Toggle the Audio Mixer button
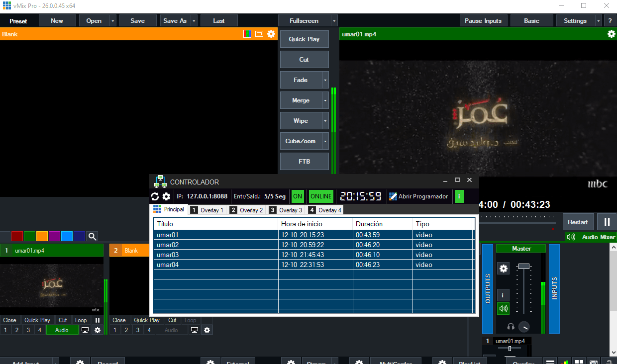 coord(591,237)
